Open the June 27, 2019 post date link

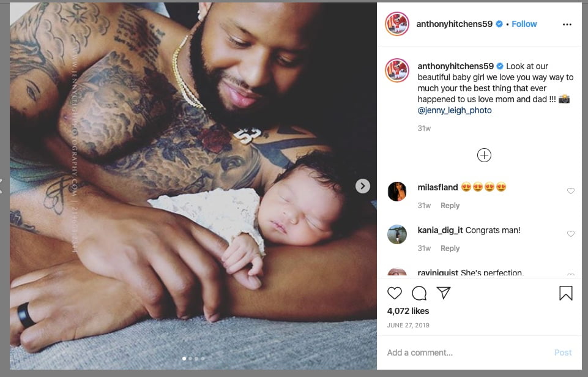[x=408, y=325]
